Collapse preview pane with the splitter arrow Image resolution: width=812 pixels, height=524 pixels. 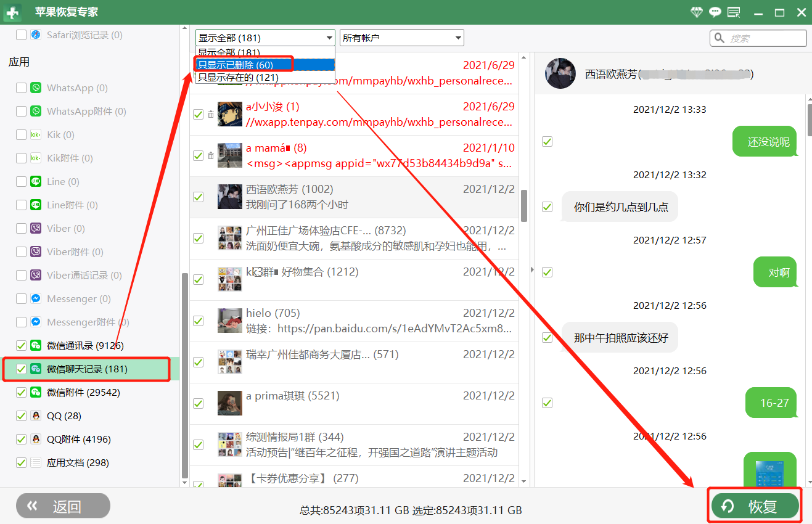pos(532,269)
